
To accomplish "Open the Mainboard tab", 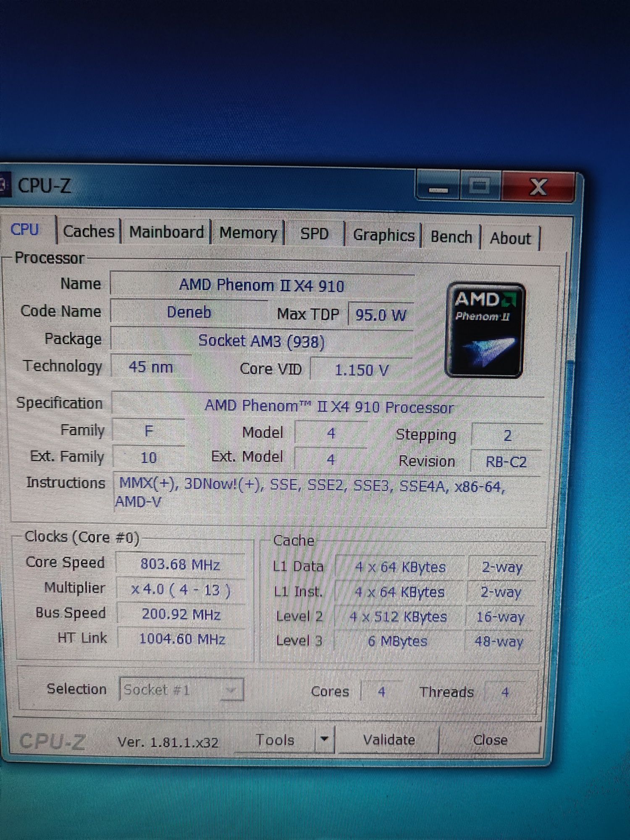I will point(166,232).
